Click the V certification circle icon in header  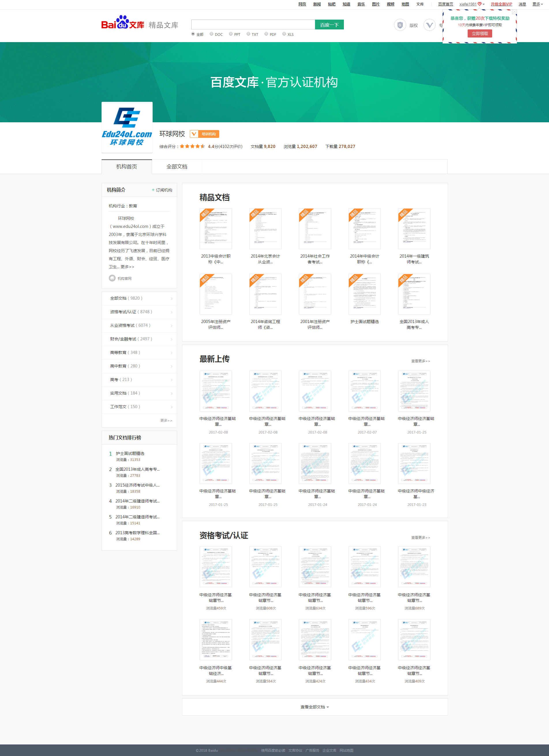click(x=429, y=25)
